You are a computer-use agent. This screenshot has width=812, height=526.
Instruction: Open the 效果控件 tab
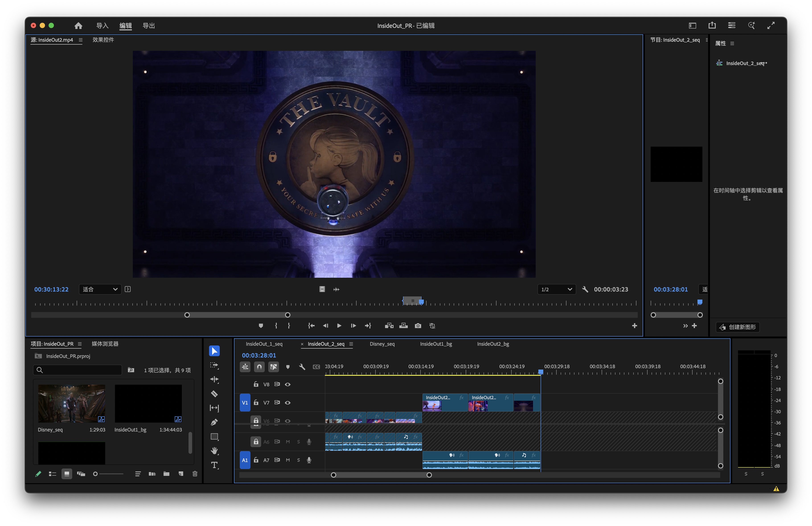click(103, 40)
